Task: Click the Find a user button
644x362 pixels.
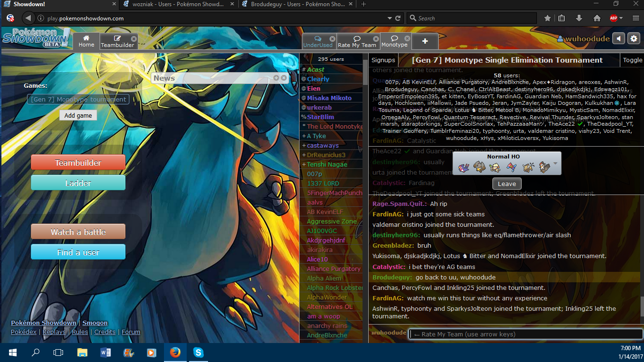Action: 78,252
